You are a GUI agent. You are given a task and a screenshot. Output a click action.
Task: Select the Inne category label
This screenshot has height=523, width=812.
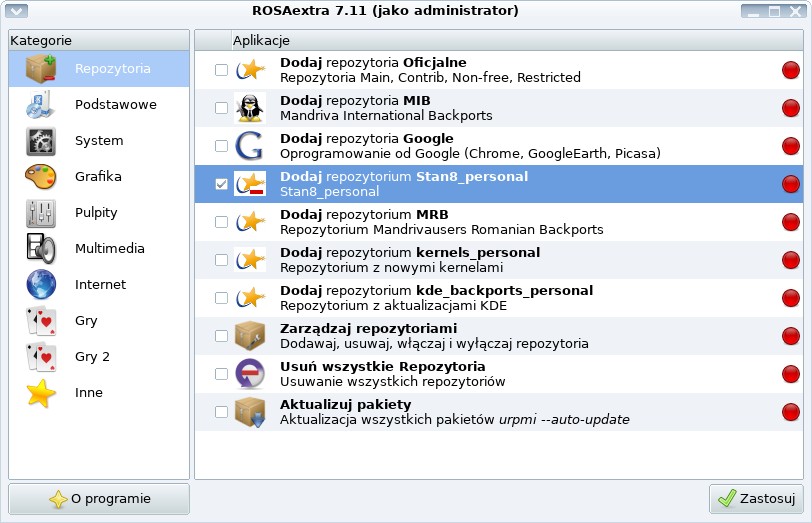(x=89, y=393)
